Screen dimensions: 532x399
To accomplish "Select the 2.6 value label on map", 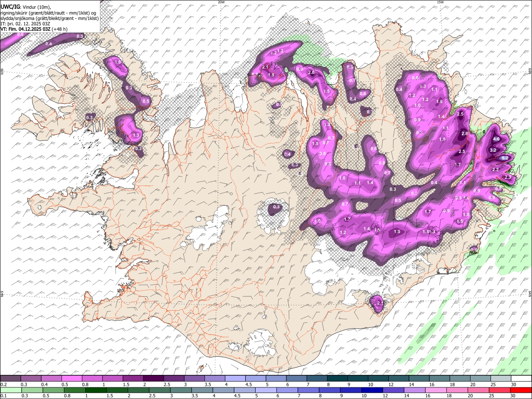I will [311, 73].
